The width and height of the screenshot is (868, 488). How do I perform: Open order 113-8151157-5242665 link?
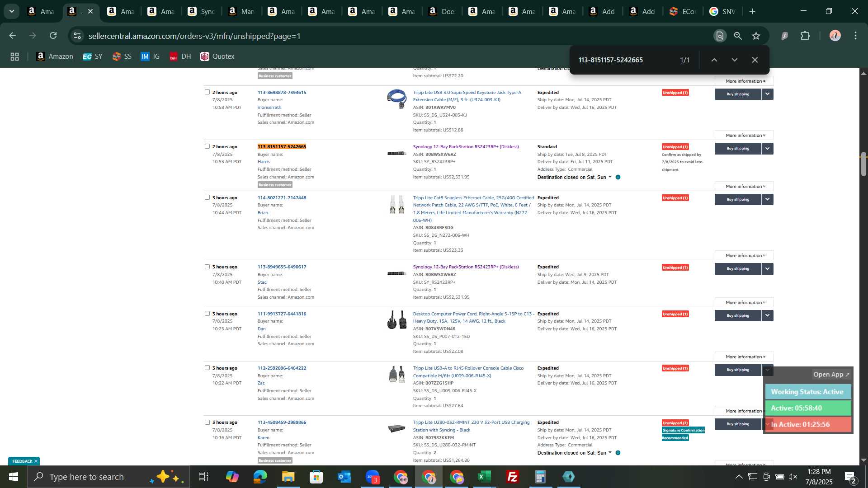pyautogui.click(x=282, y=146)
